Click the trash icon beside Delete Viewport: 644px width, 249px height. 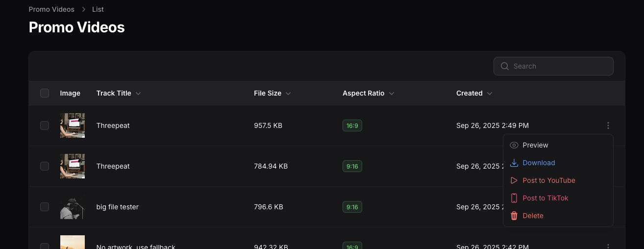pos(514,216)
